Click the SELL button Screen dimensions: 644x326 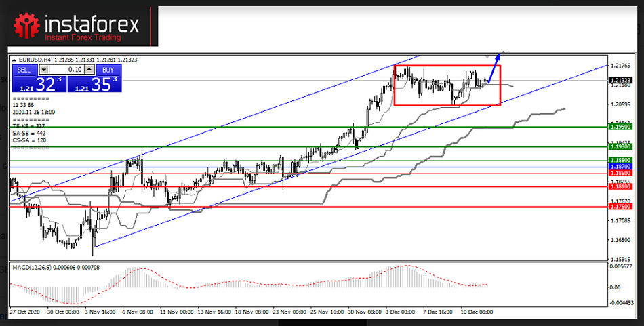(24, 69)
